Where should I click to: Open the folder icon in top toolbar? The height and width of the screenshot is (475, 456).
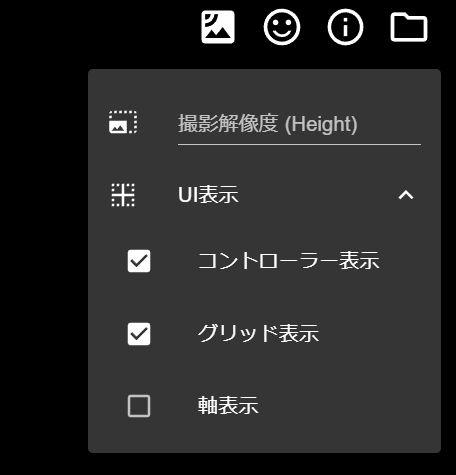(x=409, y=27)
